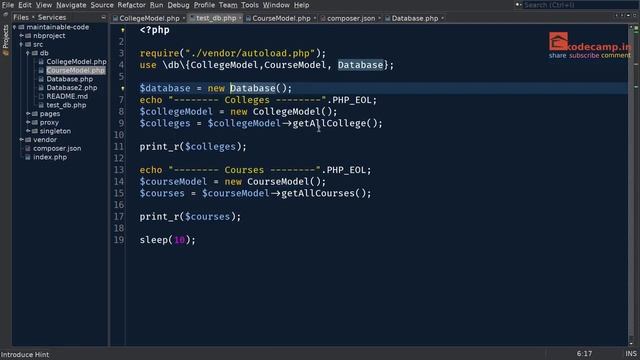Open the View menu
The image size is (640, 360).
(x=44, y=5)
